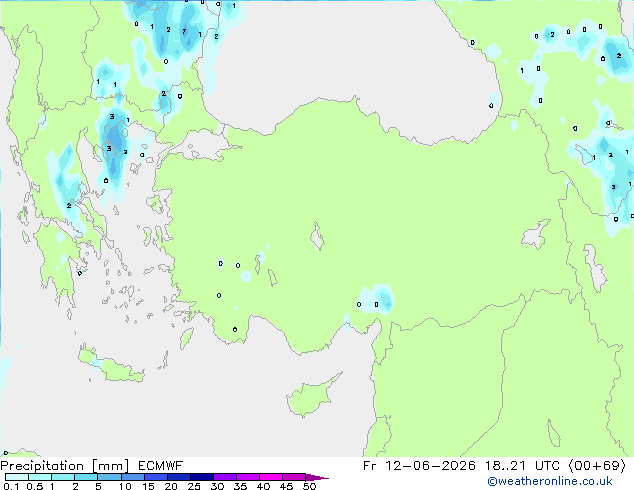Click the 30–35 mm purple legend box
This screenshot has width=634, height=490.
(x=224, y=477)
